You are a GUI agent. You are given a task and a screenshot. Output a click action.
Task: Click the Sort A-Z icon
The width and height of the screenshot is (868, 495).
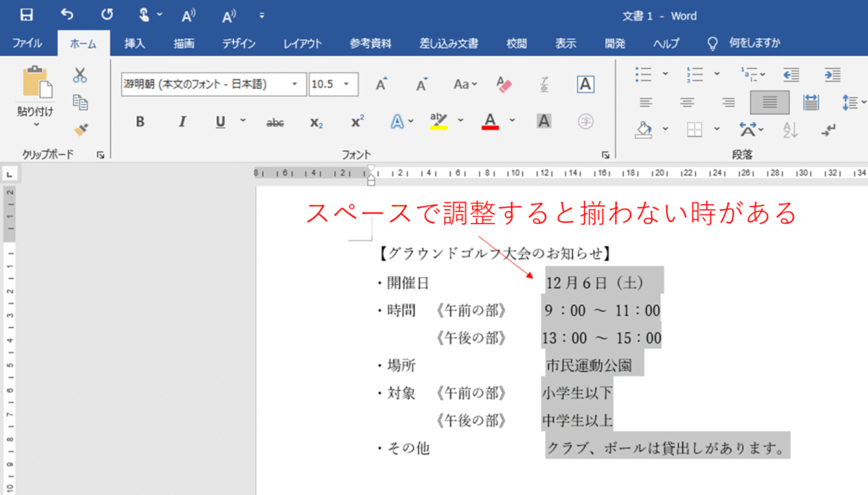(790, 130)
